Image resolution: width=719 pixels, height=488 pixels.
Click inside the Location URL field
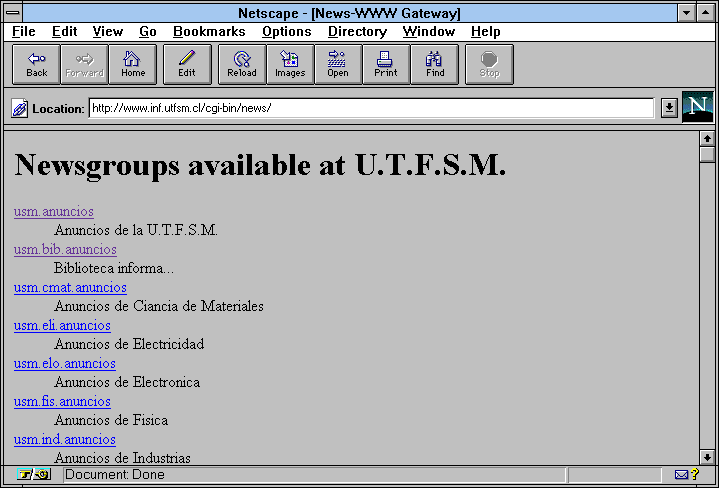[x=370, y=108]
